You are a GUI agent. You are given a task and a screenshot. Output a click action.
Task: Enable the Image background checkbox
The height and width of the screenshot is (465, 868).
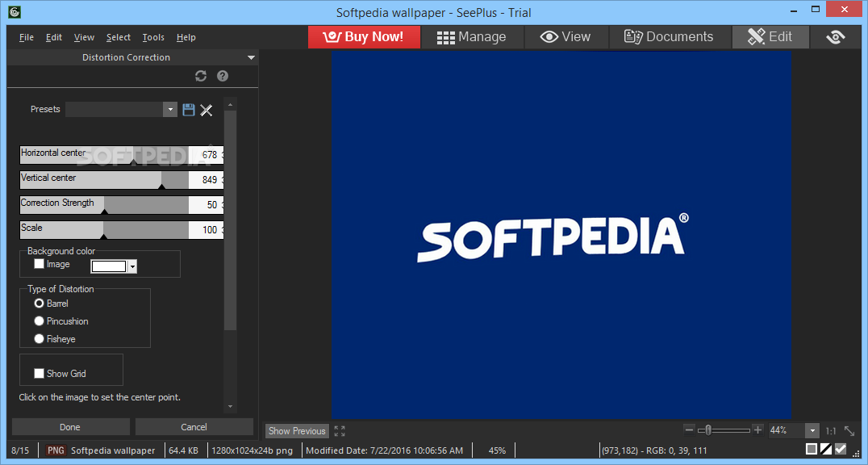click(39, 264)
